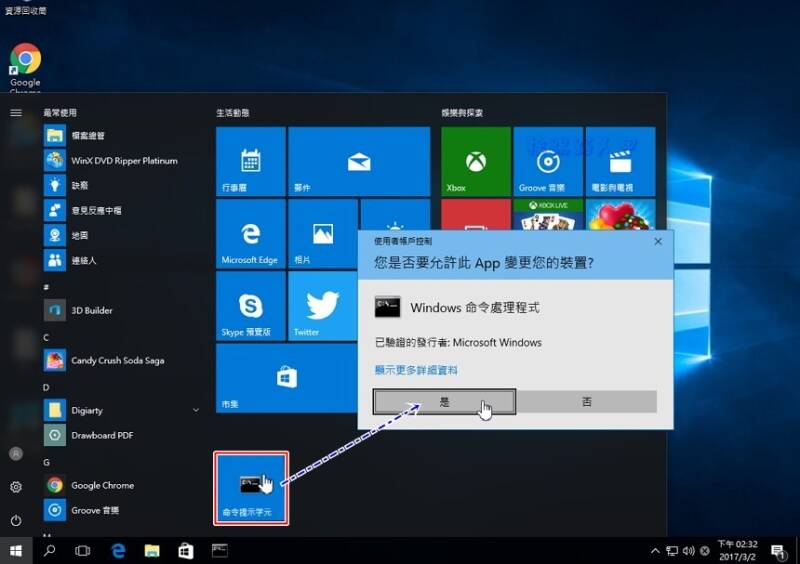Open the taskbar clock showing 下午 02:32
The image size is (800, 564).
click(737, 550)
